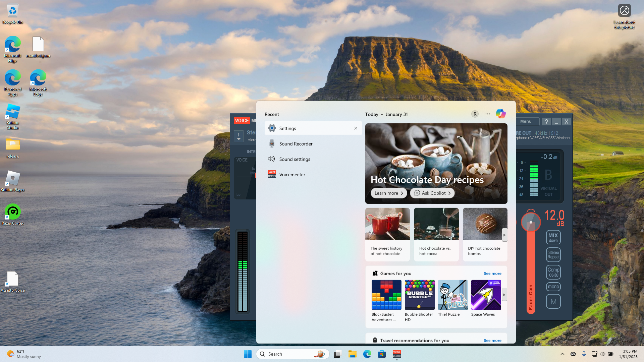Open the Voicemeeter Menu button
The height and width of the screenshot is (362, 644).
coord(526,121)
